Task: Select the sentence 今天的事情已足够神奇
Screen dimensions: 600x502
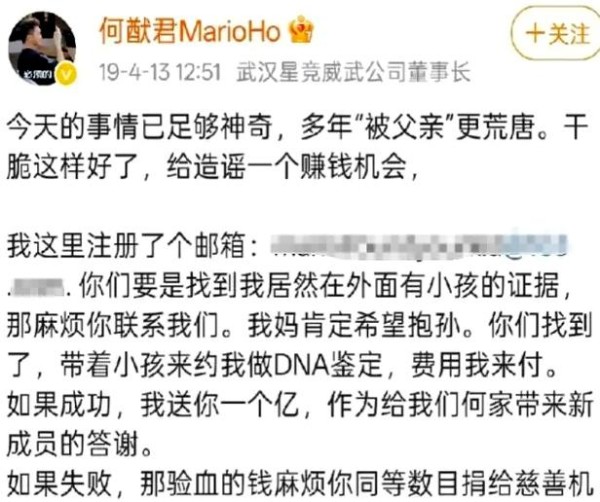Action: point(140,127)
